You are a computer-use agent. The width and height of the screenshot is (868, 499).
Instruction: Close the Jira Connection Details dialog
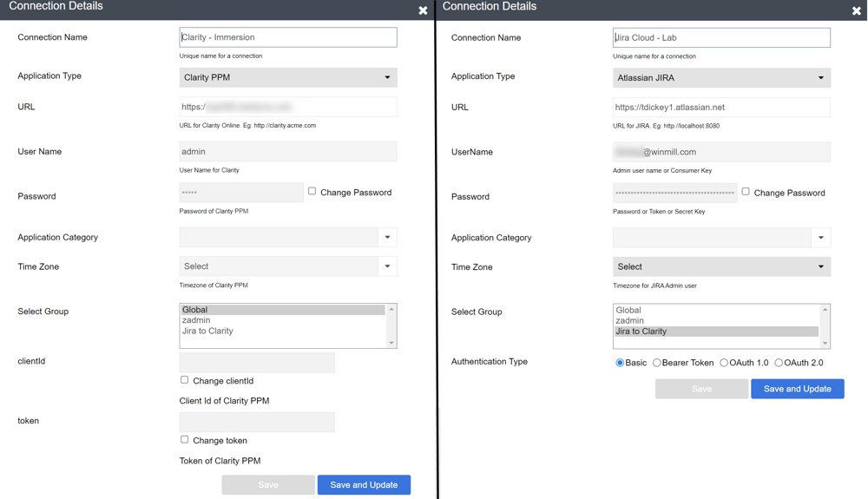[857, 11]
